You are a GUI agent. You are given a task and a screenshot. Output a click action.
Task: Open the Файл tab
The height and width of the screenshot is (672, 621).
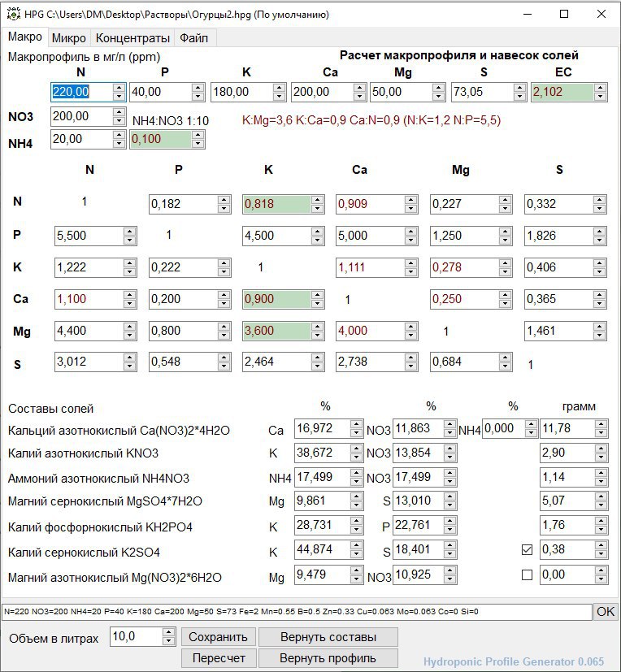[x=193, y=38]
